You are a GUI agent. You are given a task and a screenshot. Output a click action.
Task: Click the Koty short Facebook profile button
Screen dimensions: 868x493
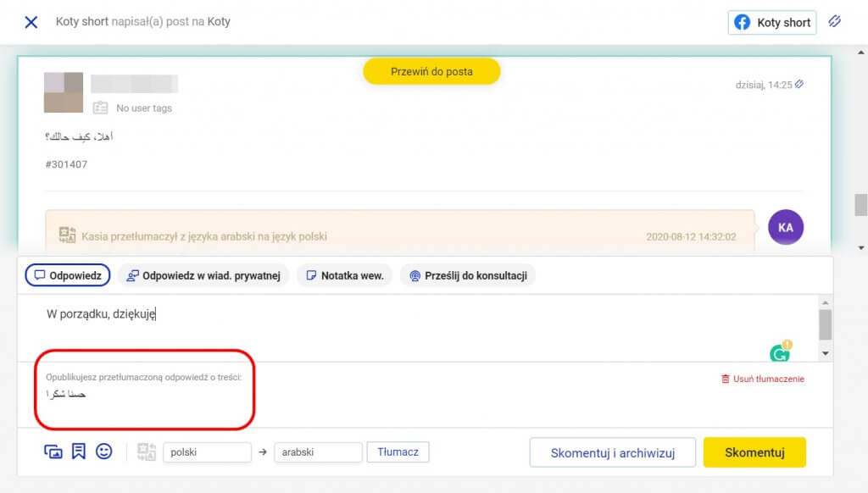pyautogui.click(x=771, y=23)
